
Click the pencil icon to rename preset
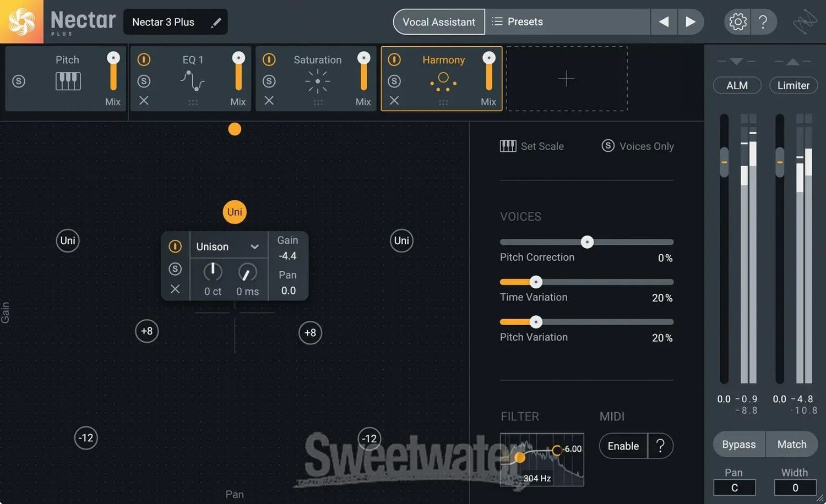[216, 23]
